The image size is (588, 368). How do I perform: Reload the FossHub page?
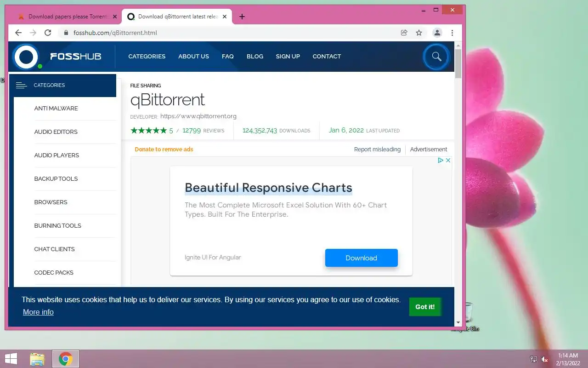[x=48, y=33]
